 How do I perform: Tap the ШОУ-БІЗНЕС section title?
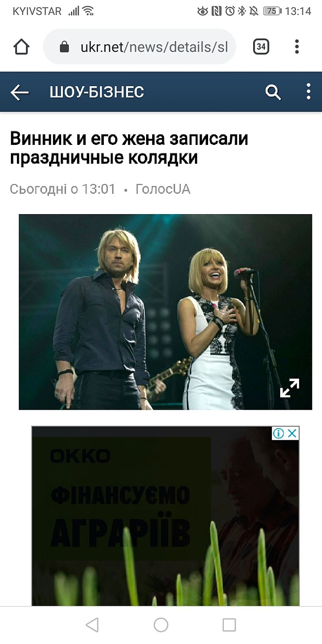coord(97,92)
